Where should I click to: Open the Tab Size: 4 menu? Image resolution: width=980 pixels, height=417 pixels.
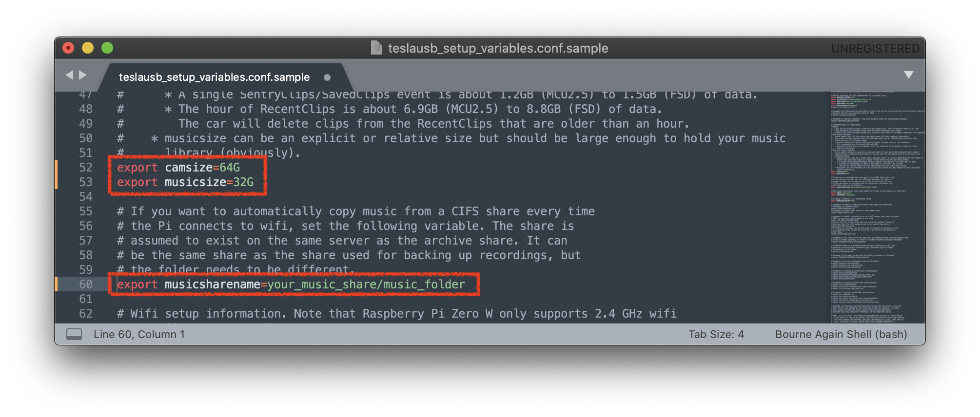[x=716, y=334]
